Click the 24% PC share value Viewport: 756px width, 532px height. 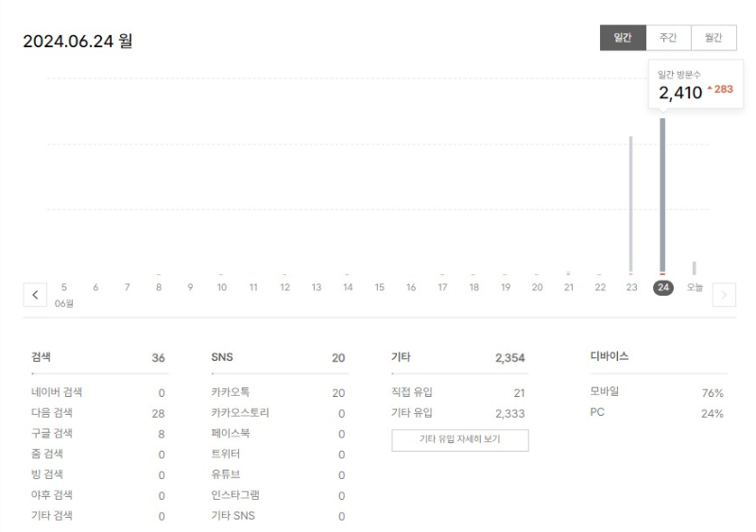713,414
